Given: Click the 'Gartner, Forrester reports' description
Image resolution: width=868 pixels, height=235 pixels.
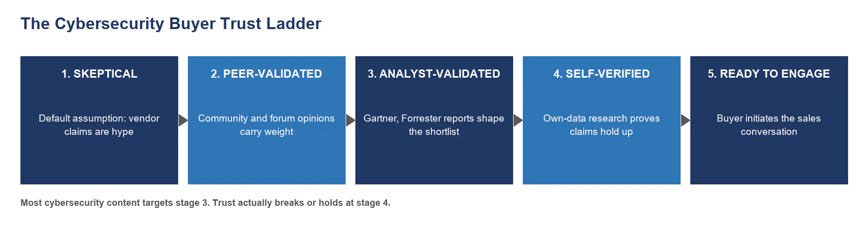Looking at the screenshot, I should [434, 125].
